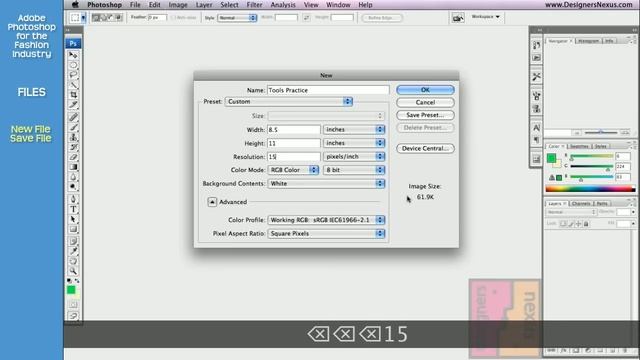Image resolution: width=640 pixels, height=360 pixels.
Task: Open the Height units dropdown
Action: point(354,143)
